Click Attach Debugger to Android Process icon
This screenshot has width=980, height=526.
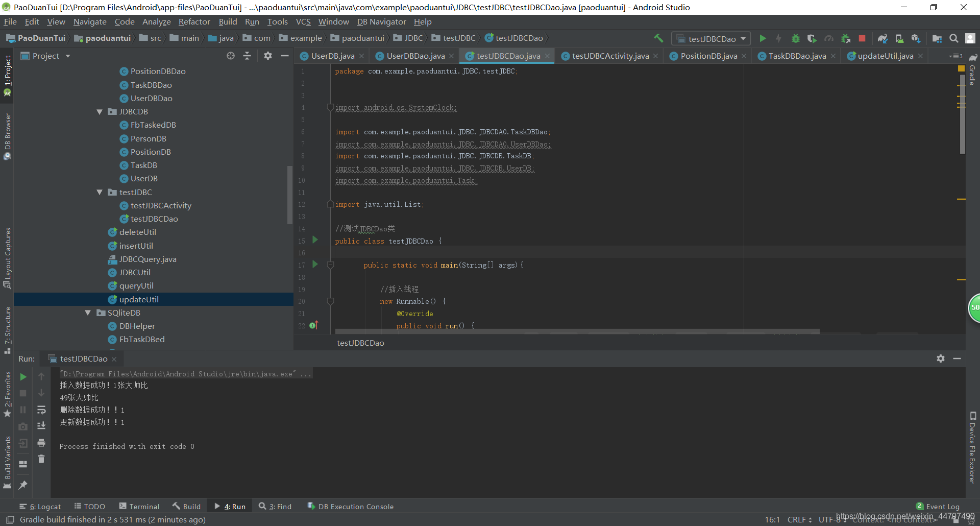(846, 38)
